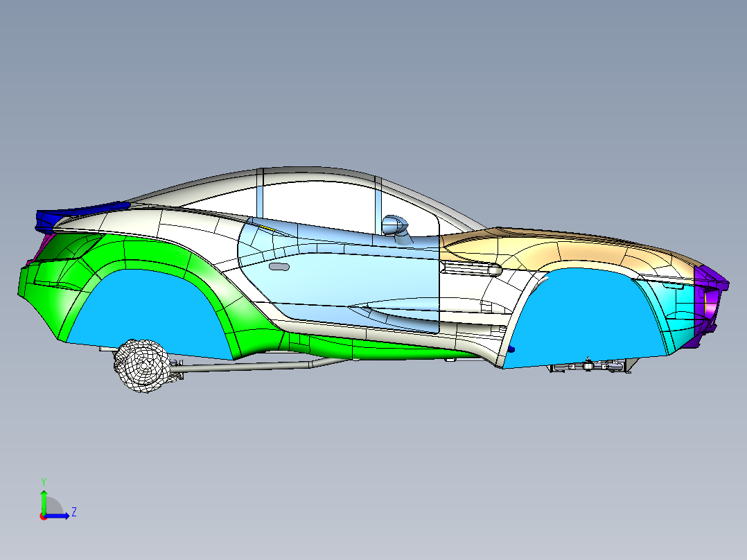This screenshot has width=747, height=560.
Task: Select the red origin point of the coordinate triad
Action: point(44,516)
